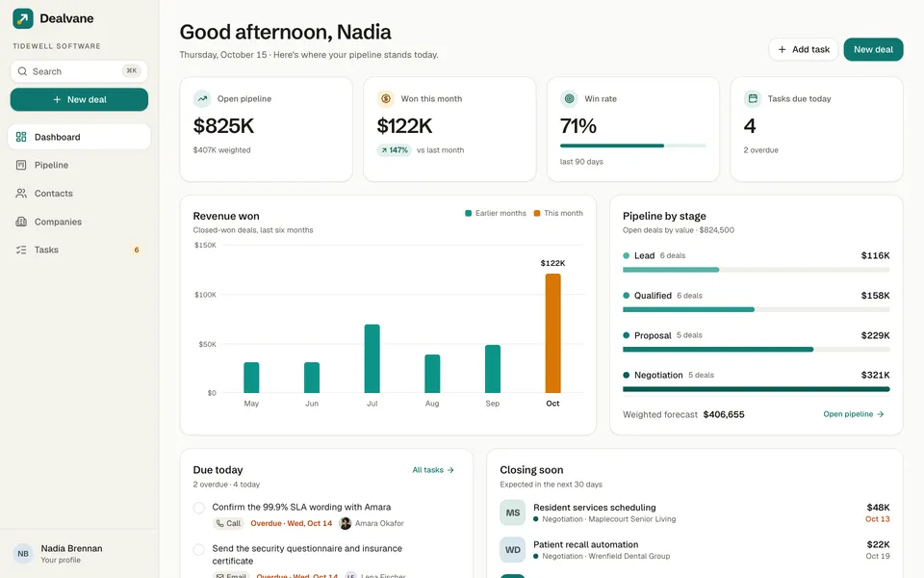Screen dimensions: 924x578
Task: Click the Tasks count badge 6
Action: (137, 250)
